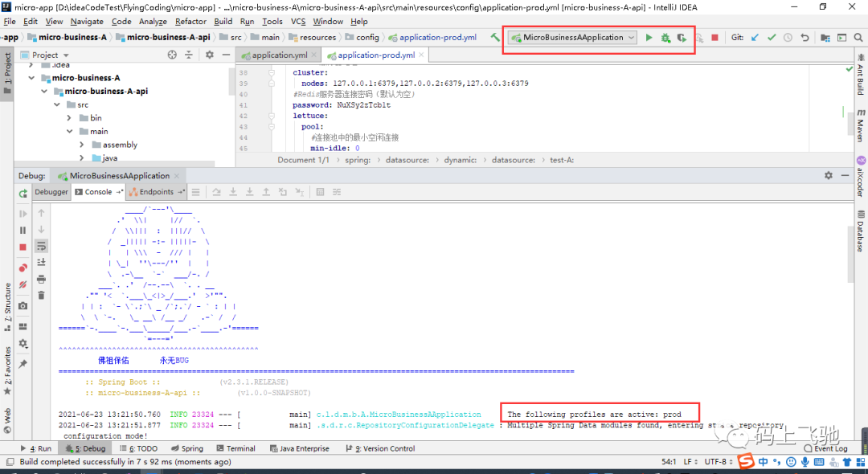The image size is (868, 474).
Task: Start debugging with the green bug icon
Action: coord(665,38)
